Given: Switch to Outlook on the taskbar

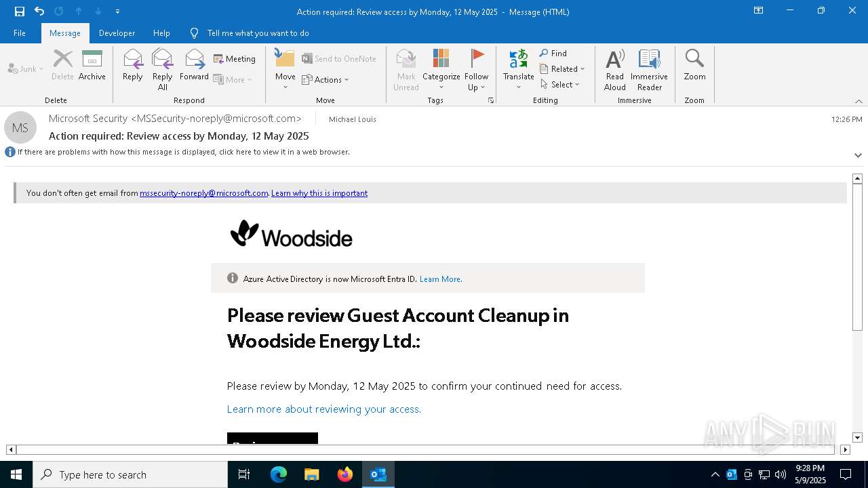Looking at the screenshot, I should (x=378, y=474).
